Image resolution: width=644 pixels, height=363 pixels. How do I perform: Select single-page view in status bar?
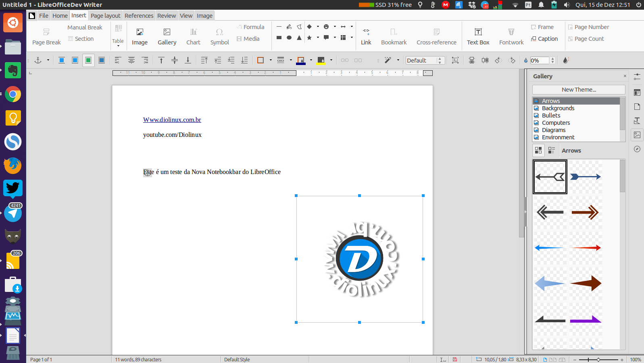[x=545, y=359]
